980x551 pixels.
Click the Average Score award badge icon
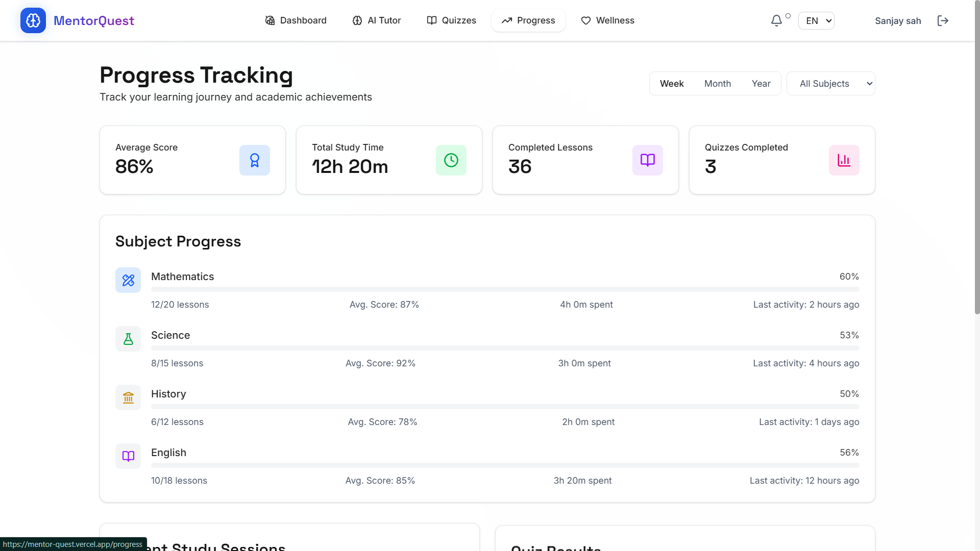point(254,160)
